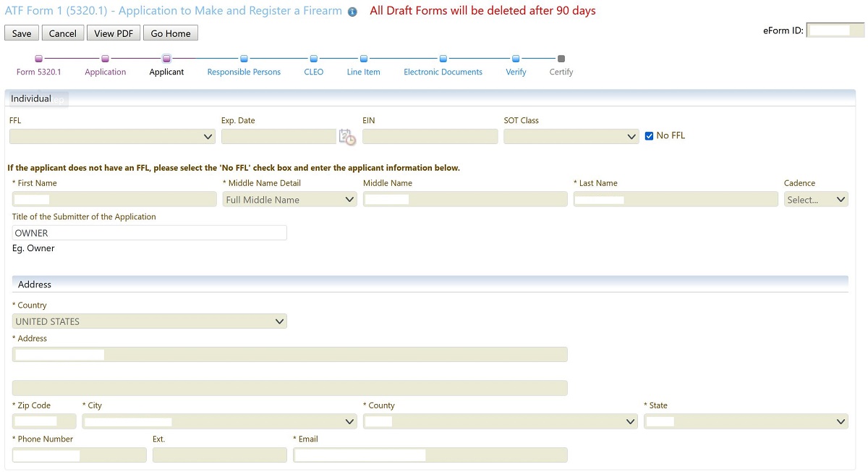Open the Exp. Date calendar picker icon
The image size is (868, 472).
pyautogui.click(x=347, y=137)
